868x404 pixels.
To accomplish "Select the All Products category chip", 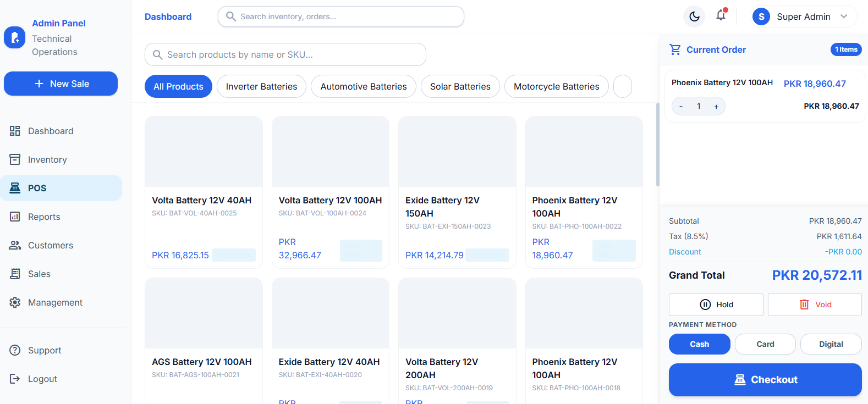I will 178,86.
